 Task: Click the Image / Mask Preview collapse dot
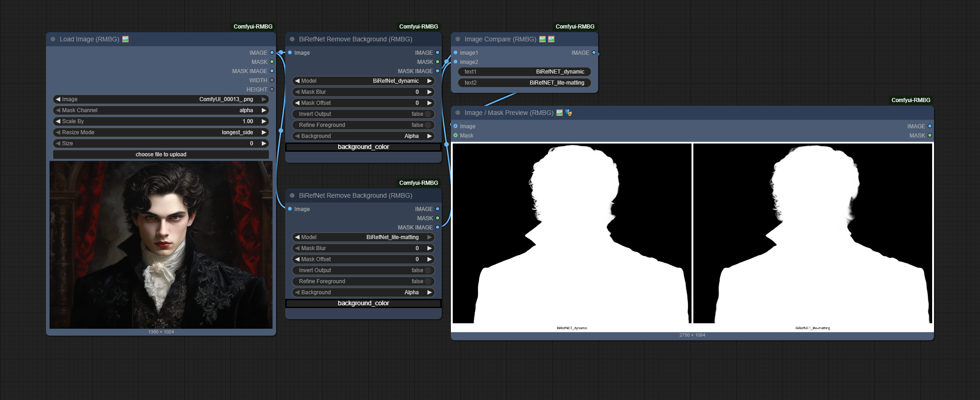point(458,113)
